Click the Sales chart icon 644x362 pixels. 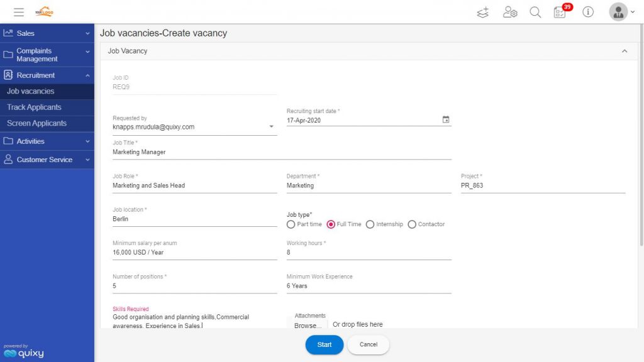8,33
